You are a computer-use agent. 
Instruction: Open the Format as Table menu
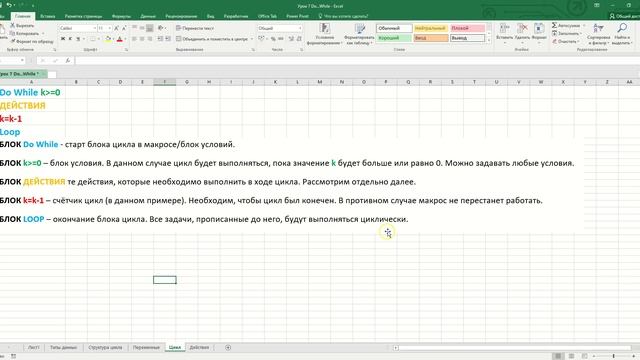tap(359, 33)
